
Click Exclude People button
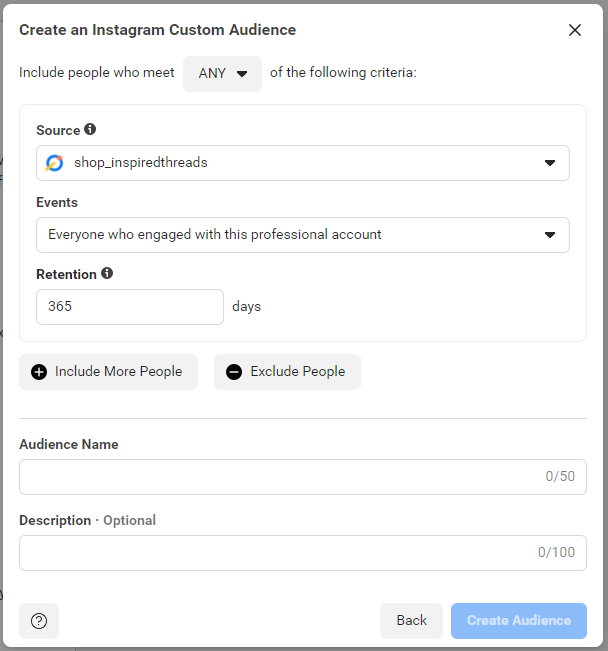pos(287,372)
